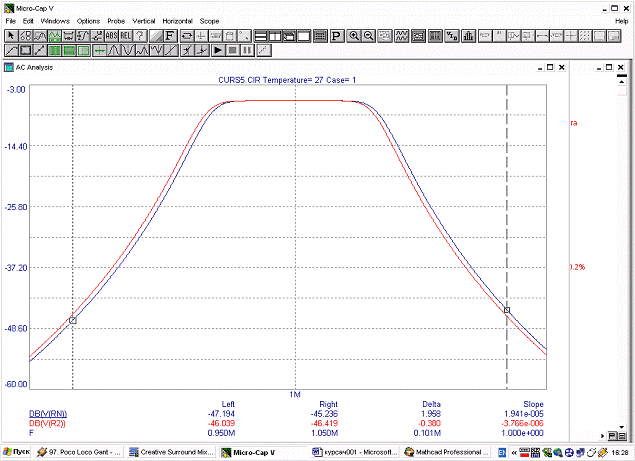Jump to next peak icon
Viewport: 635px width, 461px height.
point(113,49)
